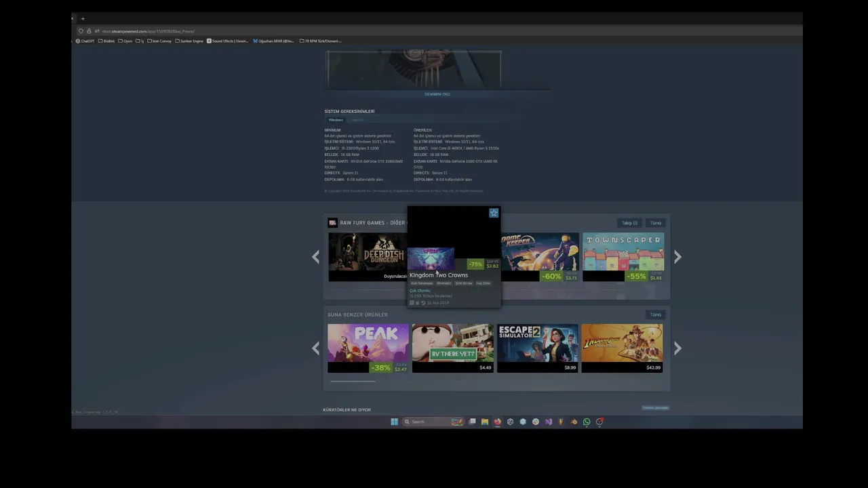This screenshot has width=868, height=488.
Task: Click the similar products horizontal scrollbar
Action: [x=353, y=381]
